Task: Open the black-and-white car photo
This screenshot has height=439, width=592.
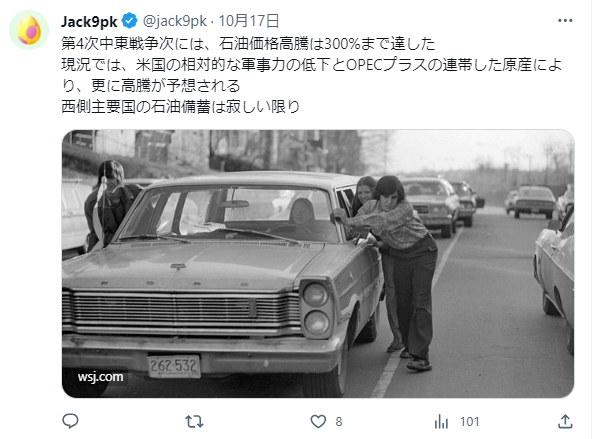Action: click(318, 263)
